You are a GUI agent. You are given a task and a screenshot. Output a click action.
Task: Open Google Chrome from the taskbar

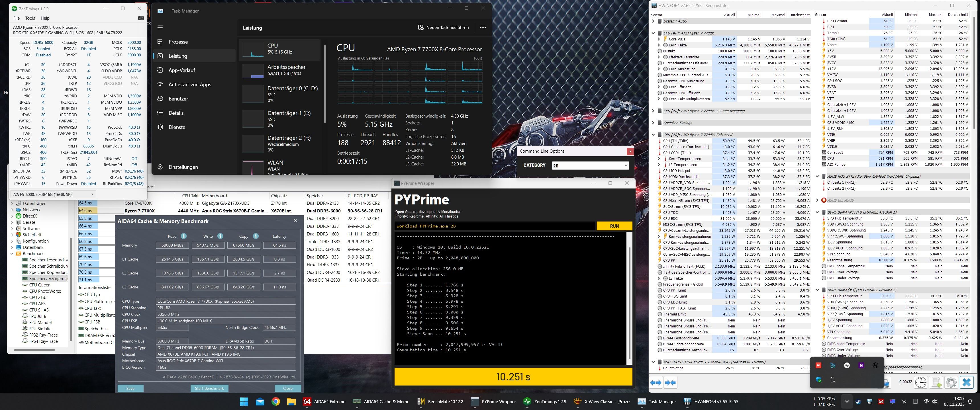pos(276,402)
